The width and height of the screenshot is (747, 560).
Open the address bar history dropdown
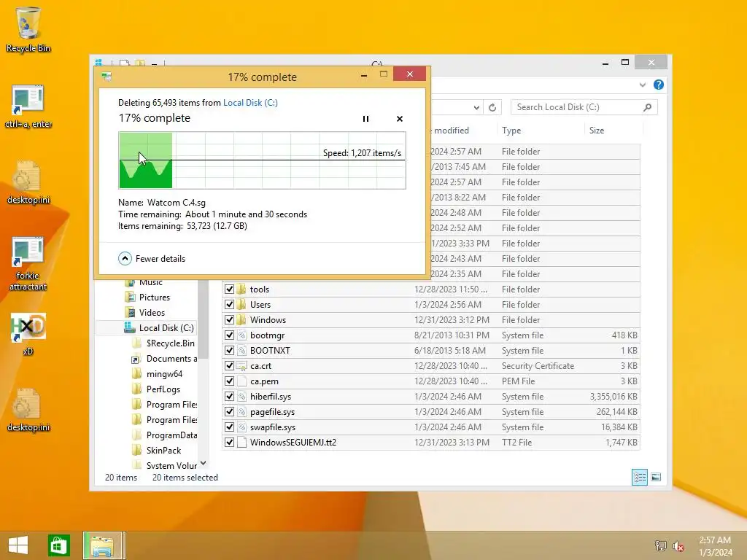pos(476,108)
